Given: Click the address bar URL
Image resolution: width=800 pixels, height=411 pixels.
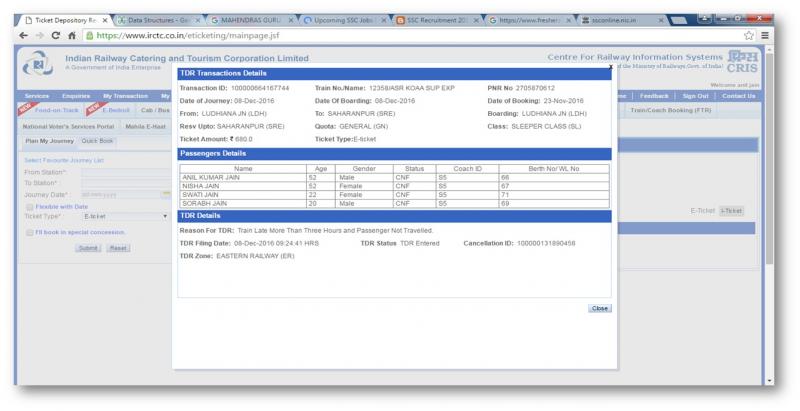Looking at the screenshot, I should [x=188, y=35].
